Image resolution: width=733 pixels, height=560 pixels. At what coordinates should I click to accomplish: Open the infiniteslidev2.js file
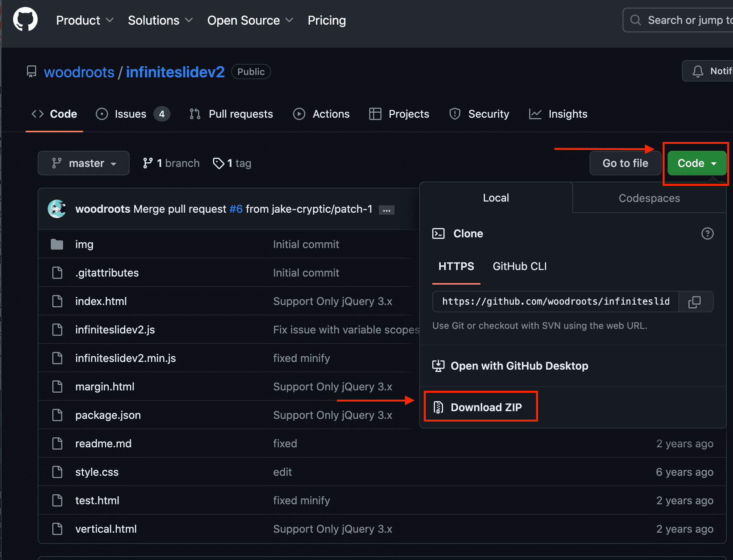[x=115, y=330]
